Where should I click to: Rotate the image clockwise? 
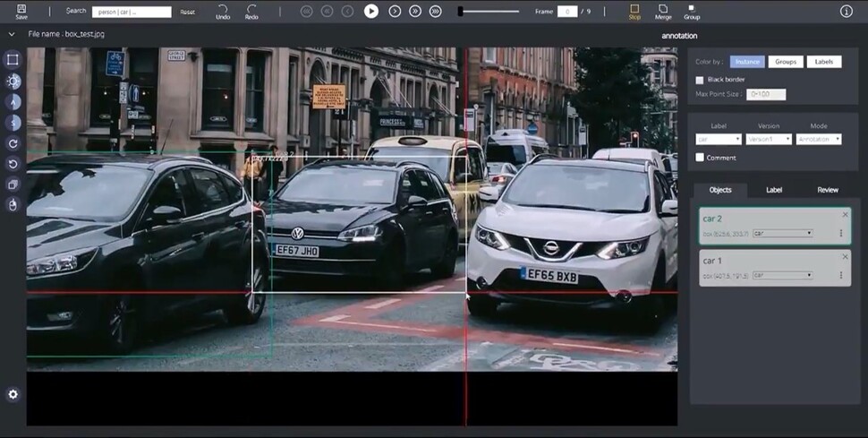(x=13, y=143)
